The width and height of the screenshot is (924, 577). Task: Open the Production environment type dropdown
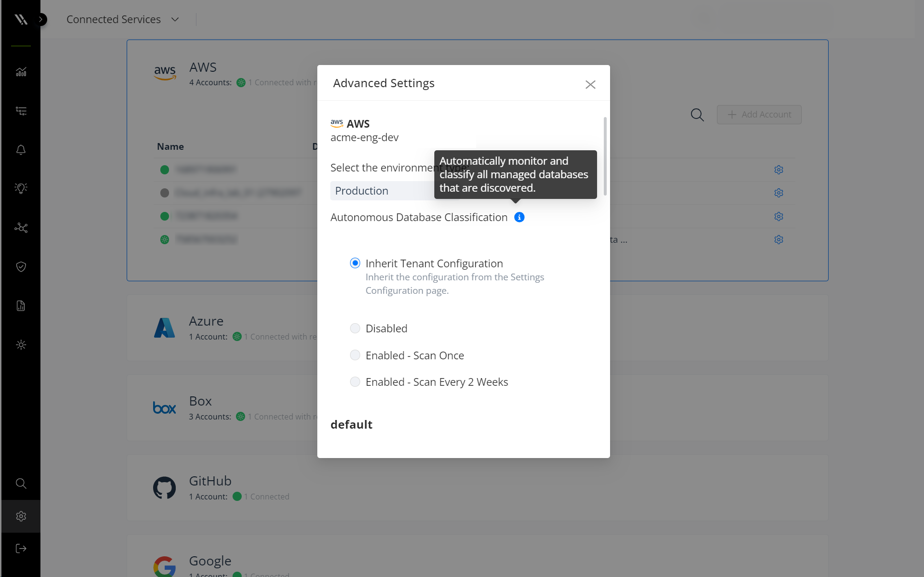point(395,191)
